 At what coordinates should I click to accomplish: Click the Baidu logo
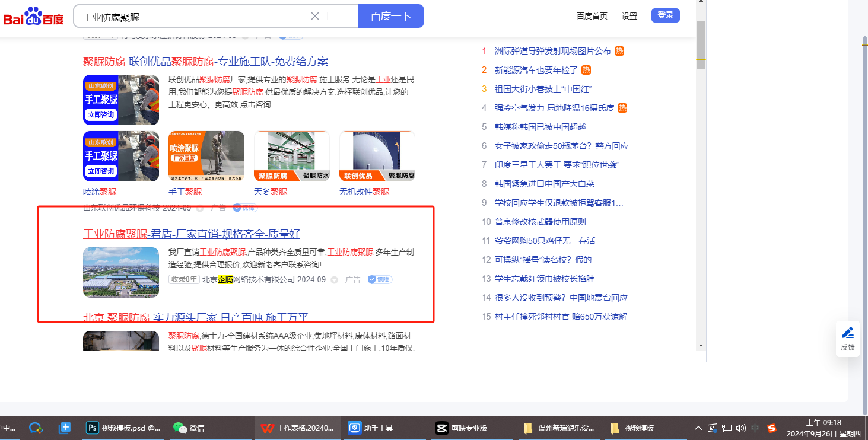[x=34, y=17]
